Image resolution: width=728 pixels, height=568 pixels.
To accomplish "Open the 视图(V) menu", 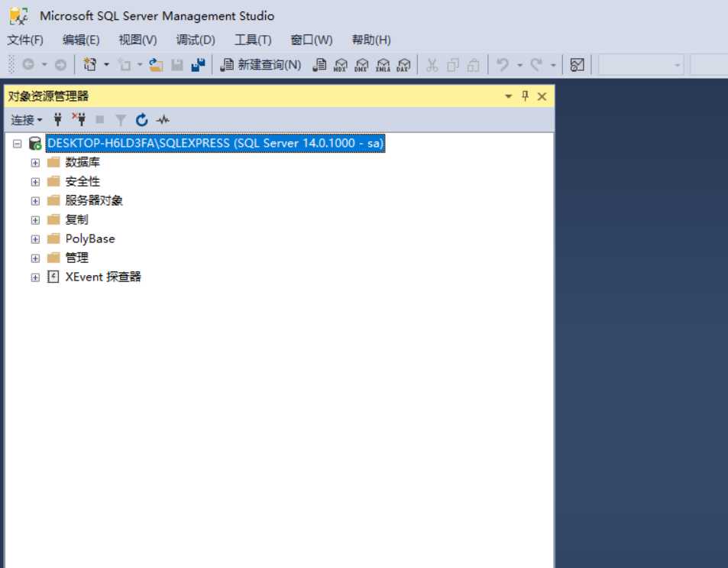I will [138, 40].
